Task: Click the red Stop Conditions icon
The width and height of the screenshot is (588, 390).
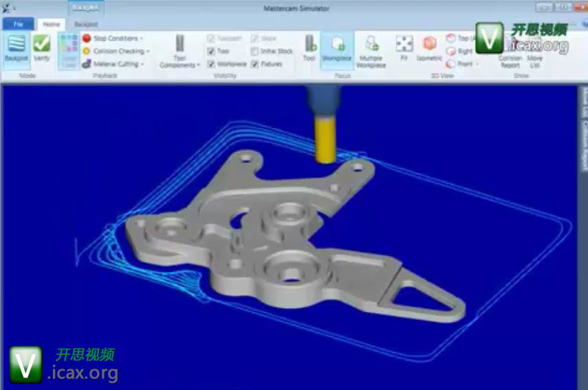Action: (87, 39)
